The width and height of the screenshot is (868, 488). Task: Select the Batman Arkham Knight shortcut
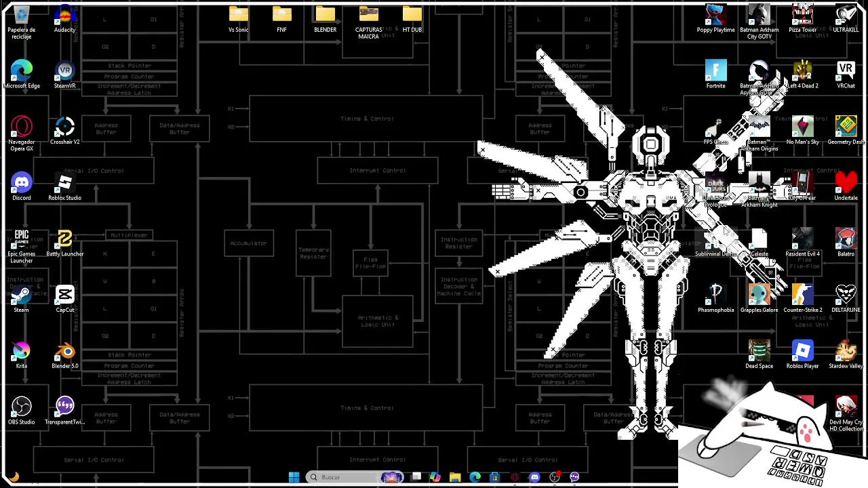(759, 190)
